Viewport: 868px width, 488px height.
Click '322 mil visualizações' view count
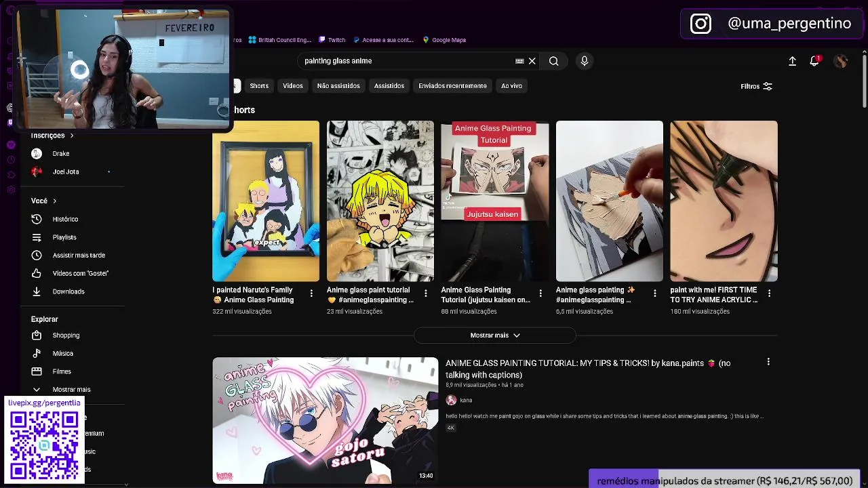point(242,312)
